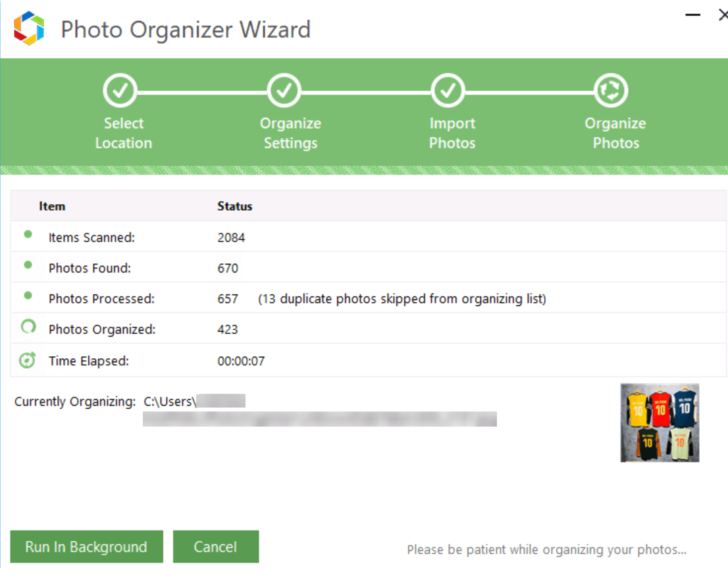Image resolution: width=728 pixels, height=582 pixels.
Task: Open the jersey photo thumbnail preview
Action: click(659, 424)
